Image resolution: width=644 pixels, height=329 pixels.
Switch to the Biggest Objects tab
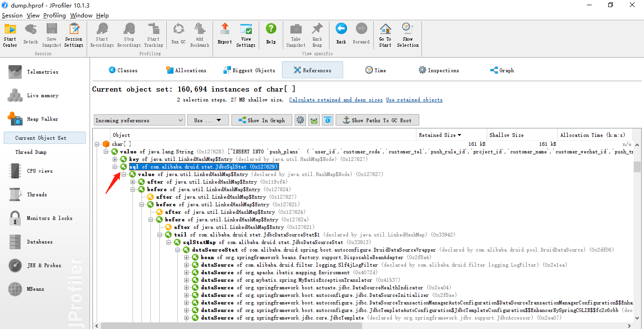click(249, 70)
